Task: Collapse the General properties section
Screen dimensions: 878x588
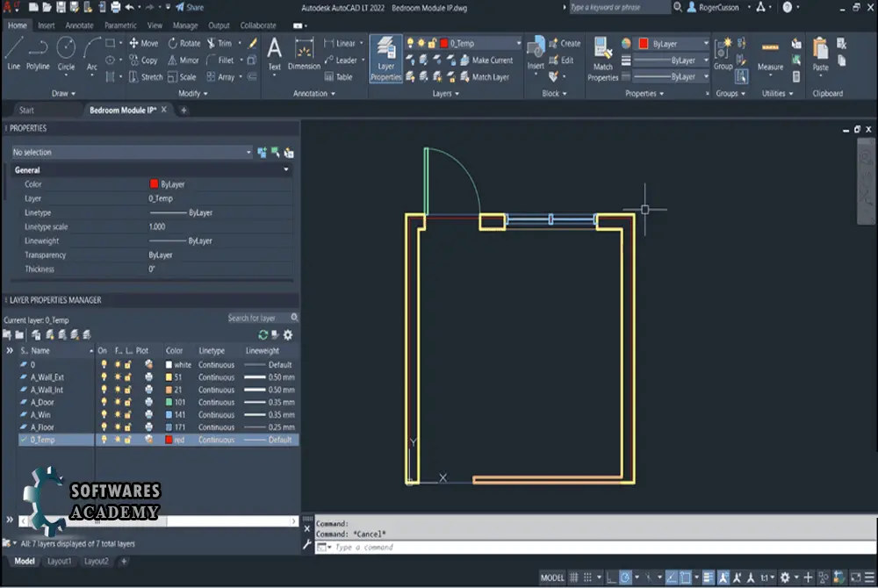Action: 286,169
